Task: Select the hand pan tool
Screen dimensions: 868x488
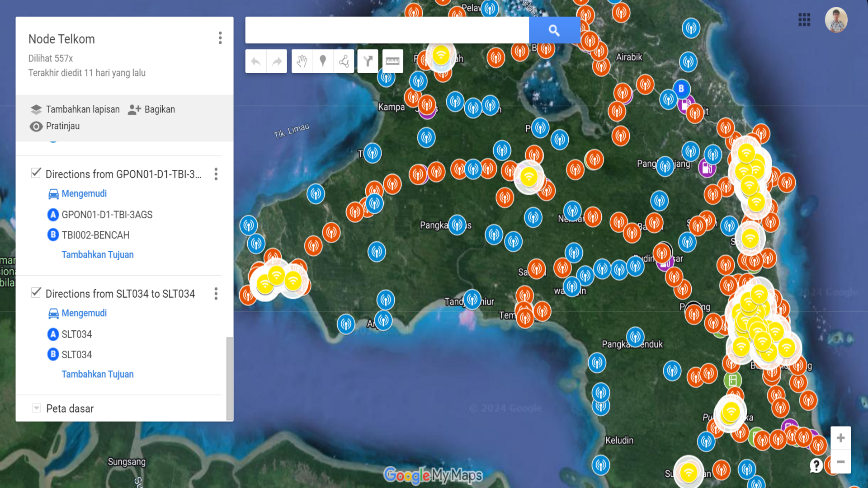Action: pos(302,61)
